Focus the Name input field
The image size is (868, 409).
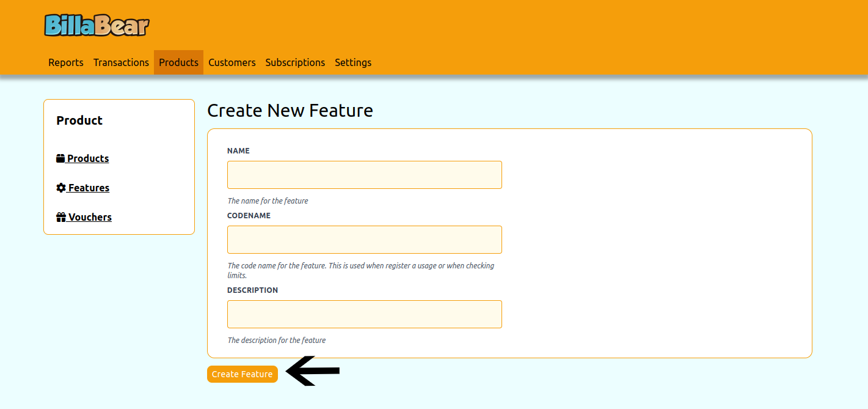[365, 175]
